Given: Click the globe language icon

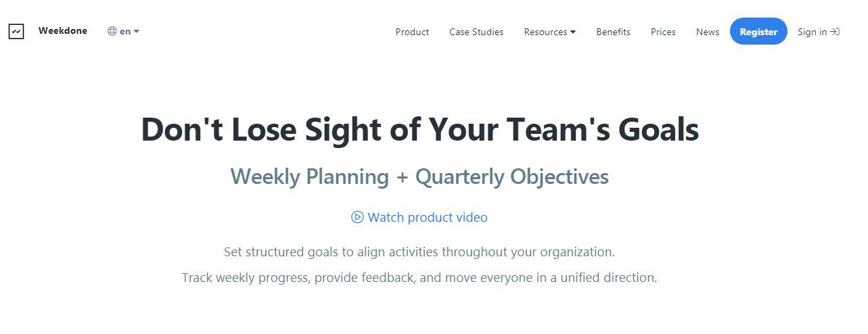Looking at the screenshot, I should [112, 31].
